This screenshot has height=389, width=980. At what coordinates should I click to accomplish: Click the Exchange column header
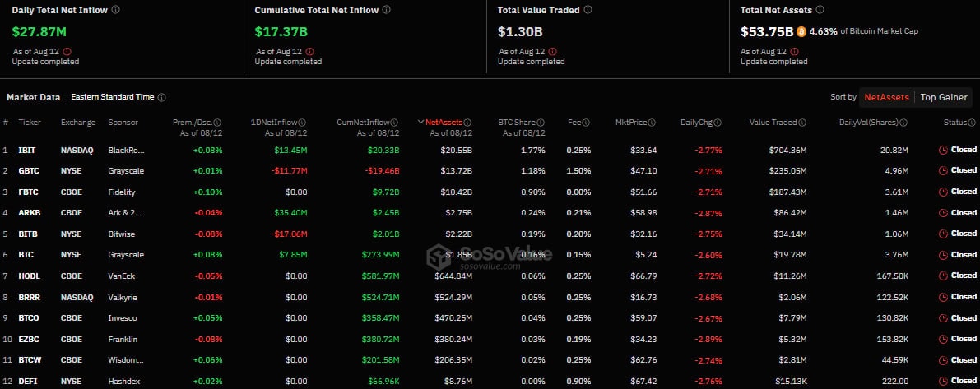tap(78, 123)
